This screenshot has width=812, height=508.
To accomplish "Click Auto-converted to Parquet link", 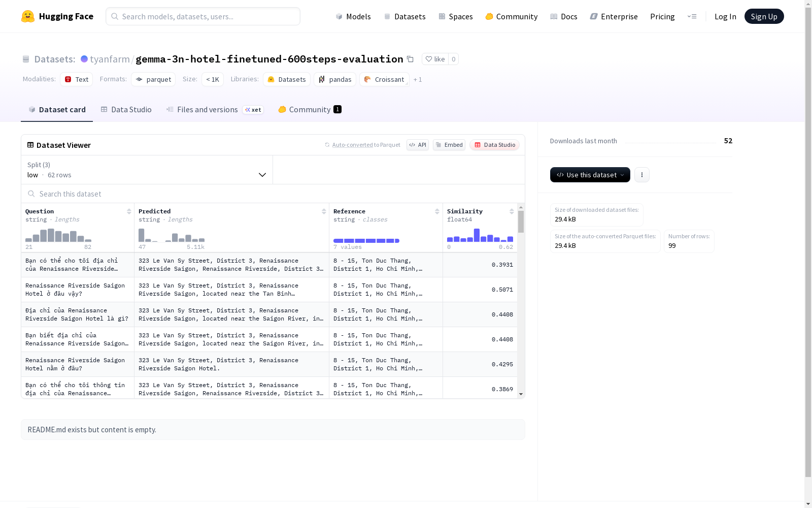I will (x=362, y=145).
